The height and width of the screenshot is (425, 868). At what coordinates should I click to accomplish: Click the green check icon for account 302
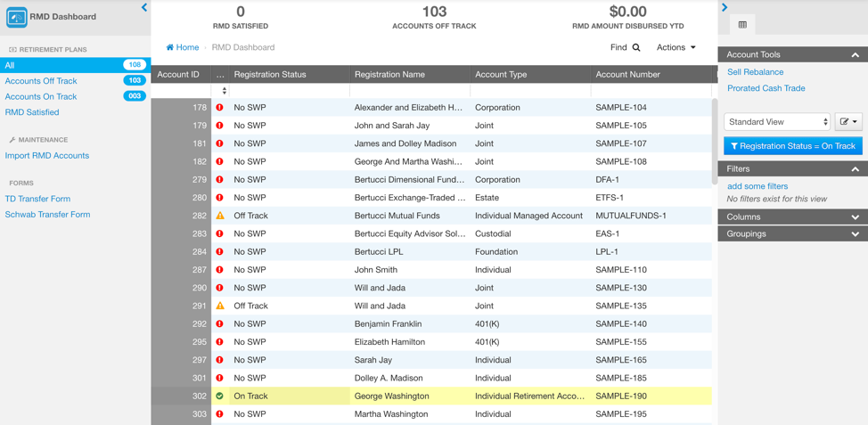point(220,396)
